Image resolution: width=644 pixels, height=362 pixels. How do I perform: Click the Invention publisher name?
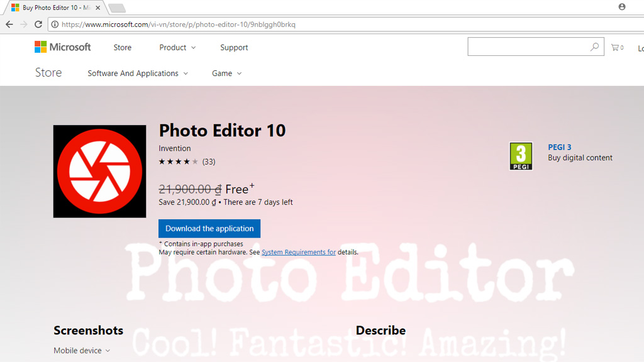click(175, 148)
